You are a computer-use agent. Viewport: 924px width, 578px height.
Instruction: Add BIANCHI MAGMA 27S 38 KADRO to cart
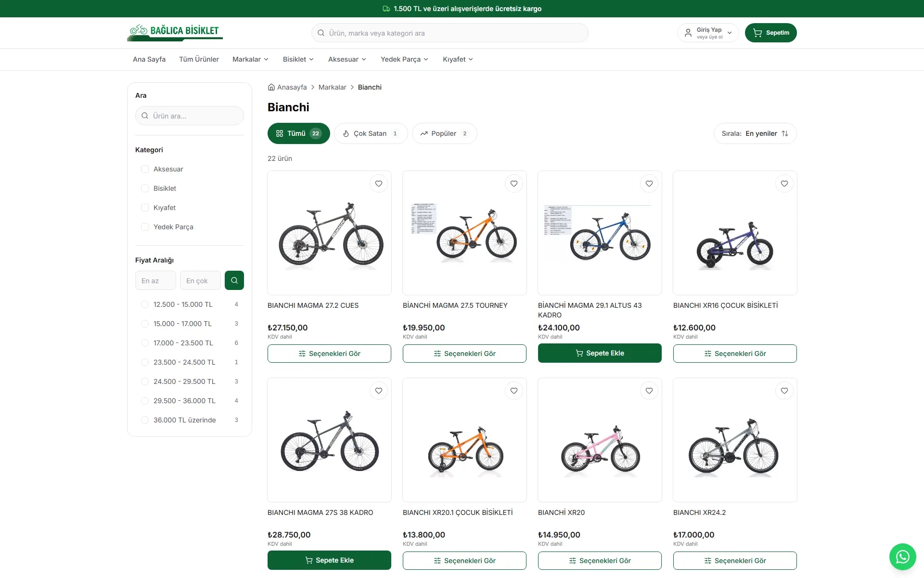329,560
